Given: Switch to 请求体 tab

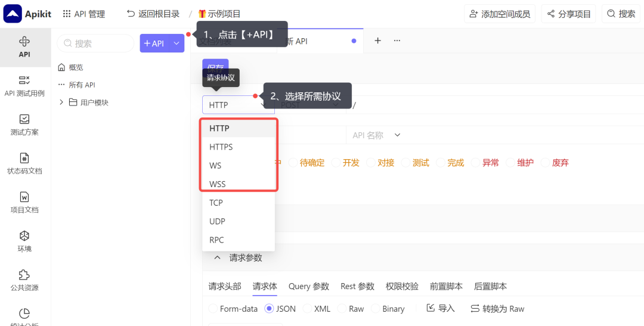Looking at the screenshot, I should click(265, 286).
